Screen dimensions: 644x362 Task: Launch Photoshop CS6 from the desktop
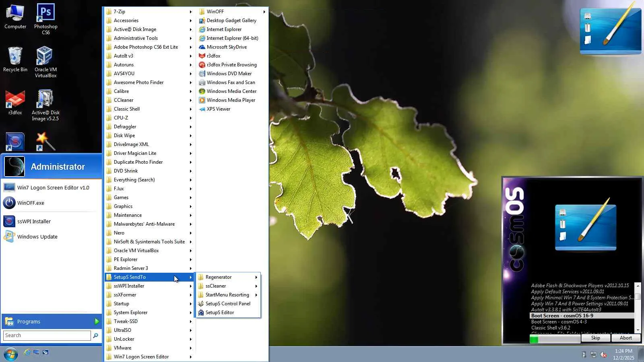[x=45, y=19]
